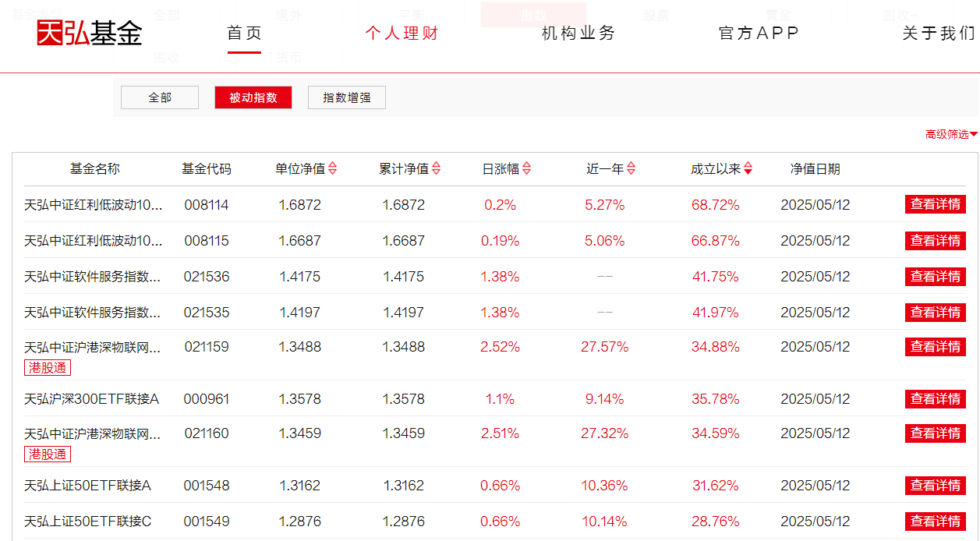Click the 基金代码 column header
The height and width of the screenshot is (541, 980).
coord(207,168)
